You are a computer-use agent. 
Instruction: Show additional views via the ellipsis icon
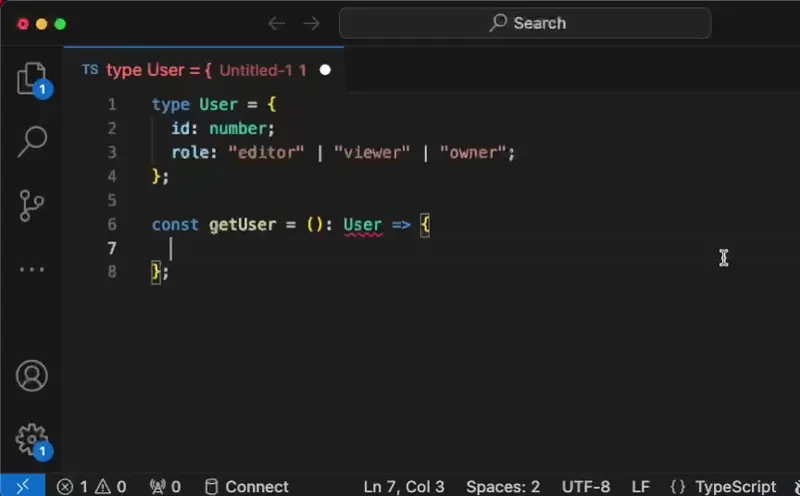click(x=32, y=269)
